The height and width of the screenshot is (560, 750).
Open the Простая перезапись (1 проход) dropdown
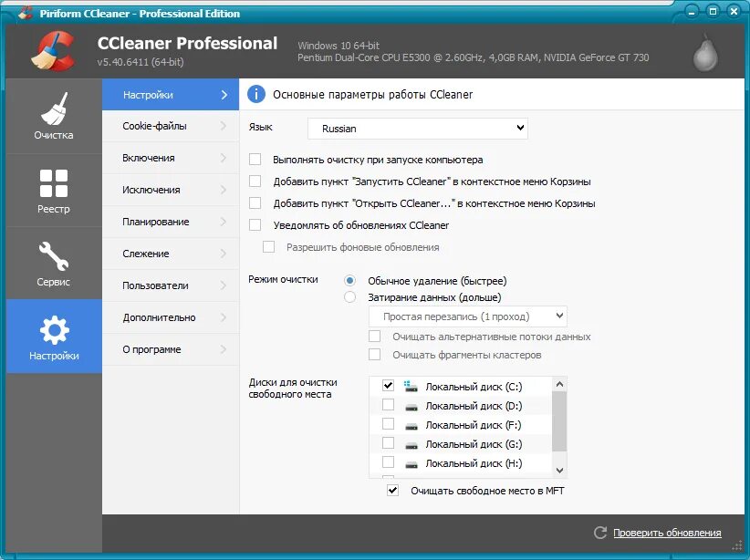[467, 316]
